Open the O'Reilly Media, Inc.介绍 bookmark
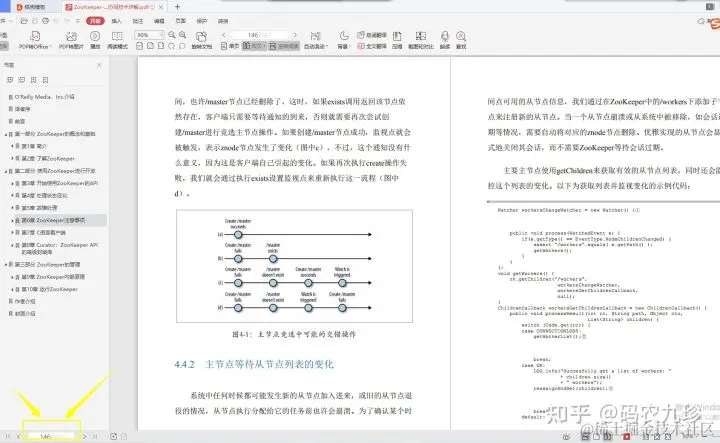Viewport: 720px width, 443px height. 45,97
